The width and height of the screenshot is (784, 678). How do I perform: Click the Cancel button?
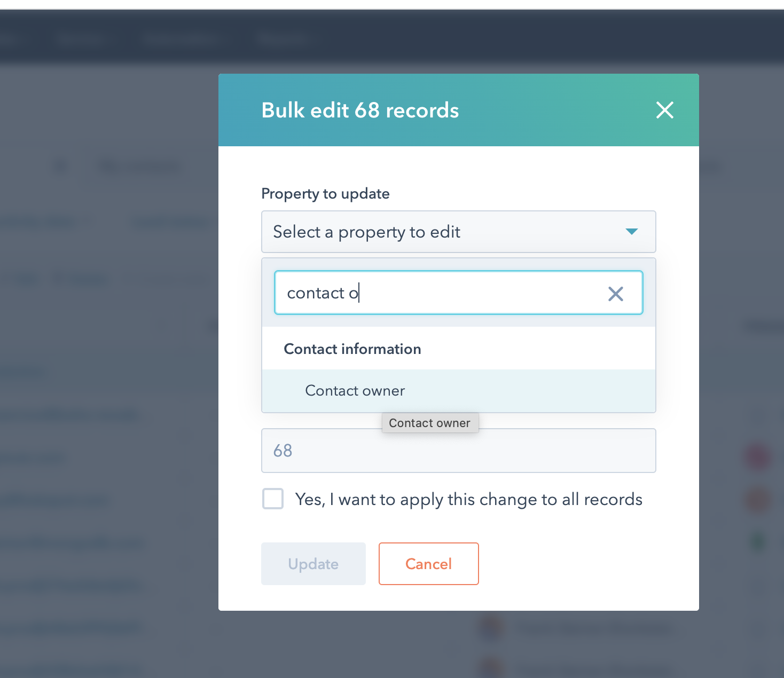[x=428, y=563]
